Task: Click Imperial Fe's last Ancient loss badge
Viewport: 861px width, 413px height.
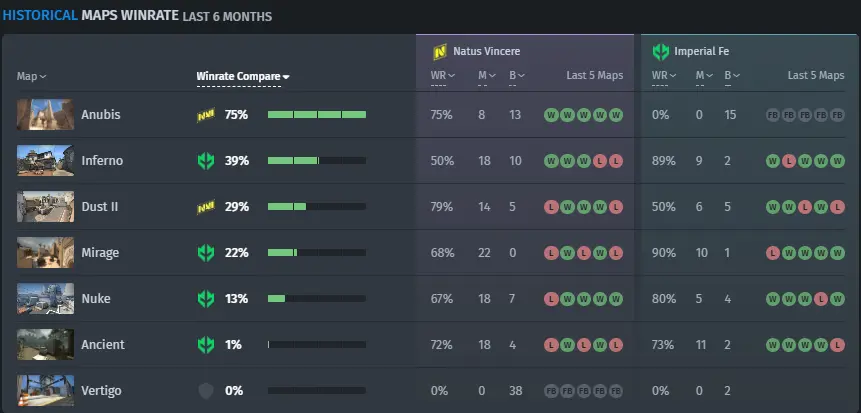Action: point(837,345)
